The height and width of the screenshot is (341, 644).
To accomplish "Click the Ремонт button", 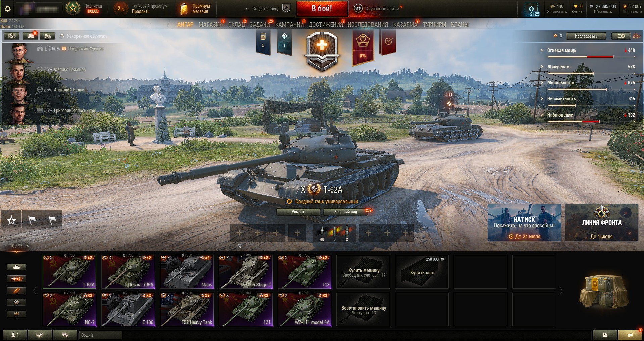I will 298,212.
